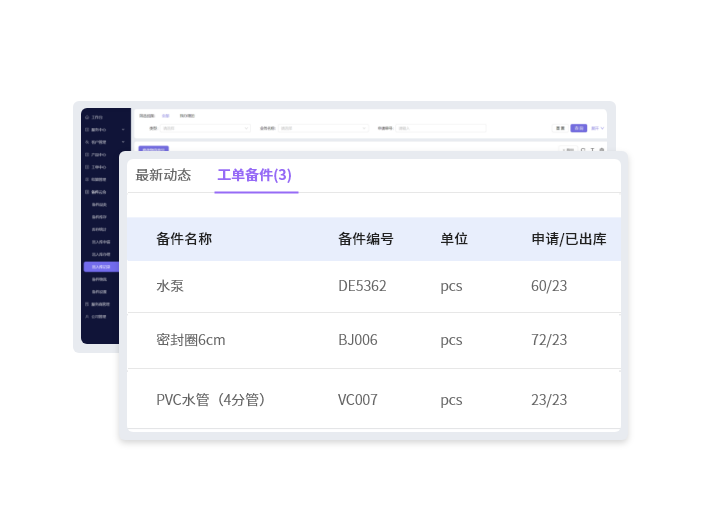
Task: Switch to the 最新动态 tab
Action: (163, 175)
